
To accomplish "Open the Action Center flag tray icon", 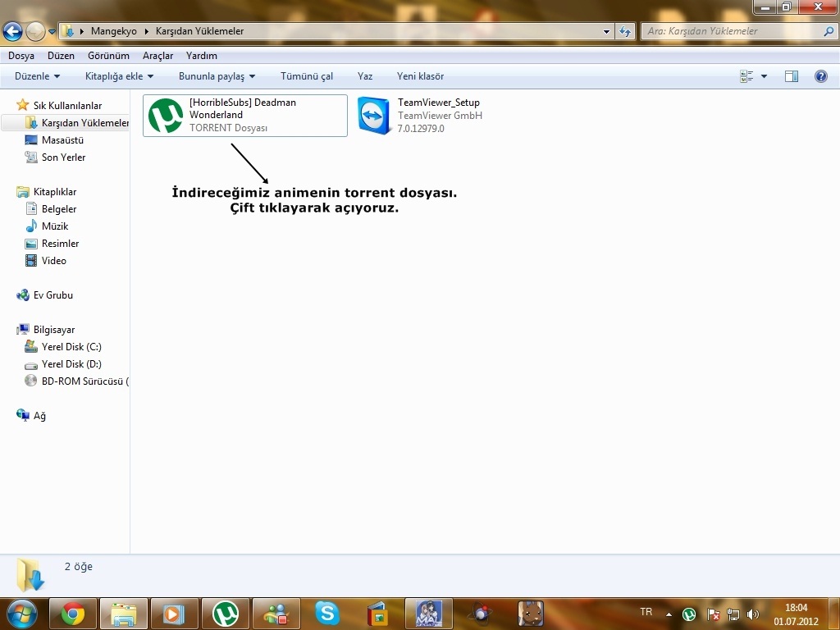I will point(713,614).
